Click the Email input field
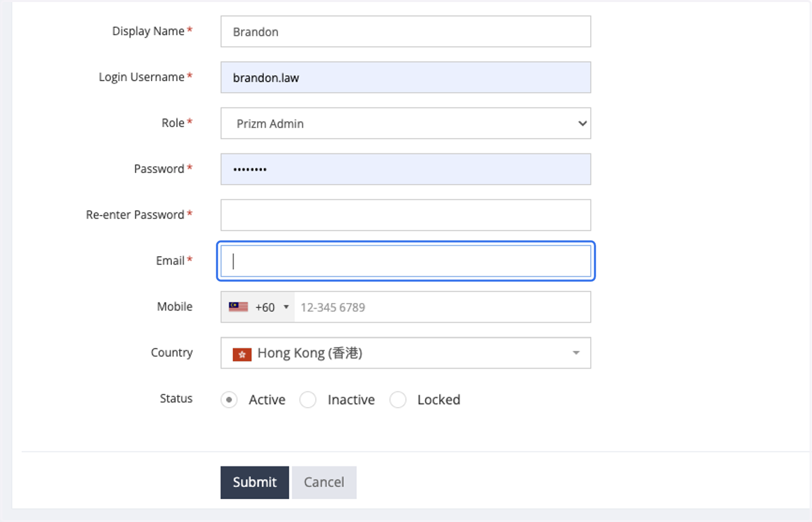The height and width of the screenshot is (522, 812). (x=405, y=261)
